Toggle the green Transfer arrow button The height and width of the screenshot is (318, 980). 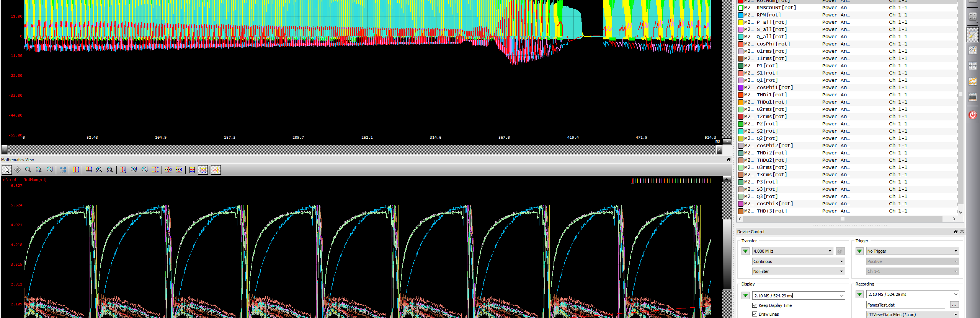click(x=745, y=251)
